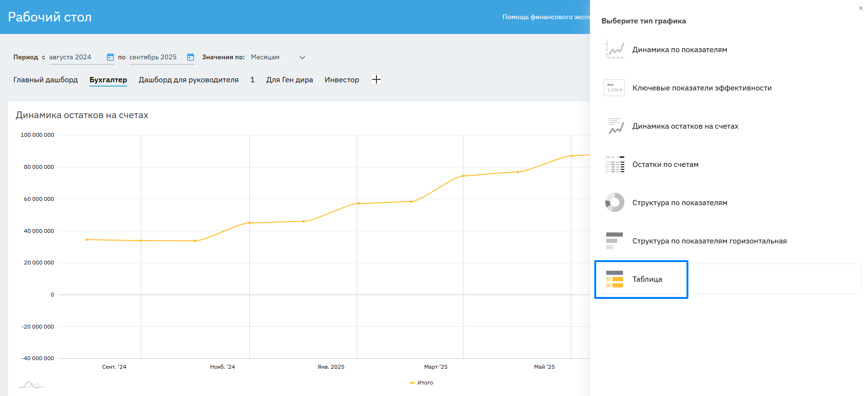Close the chart type selection panel
The width and height of the screenshot is (868, 396).
tap(860, 8)
